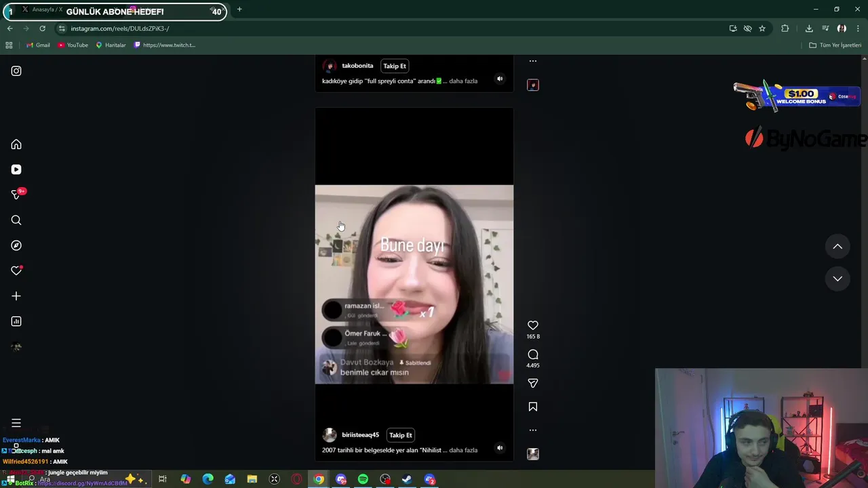Open third-party cookies eye icon
The height and width of the screenshot is (488, 868).
[747, 28]
